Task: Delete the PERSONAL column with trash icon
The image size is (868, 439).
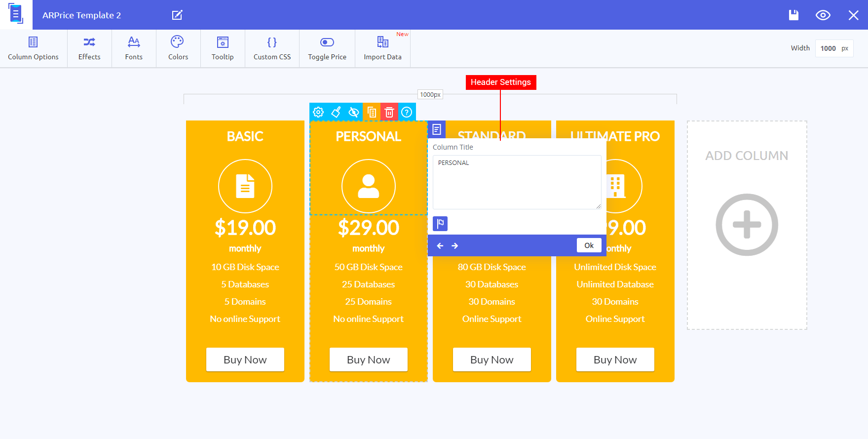Action: click(389, 112)
